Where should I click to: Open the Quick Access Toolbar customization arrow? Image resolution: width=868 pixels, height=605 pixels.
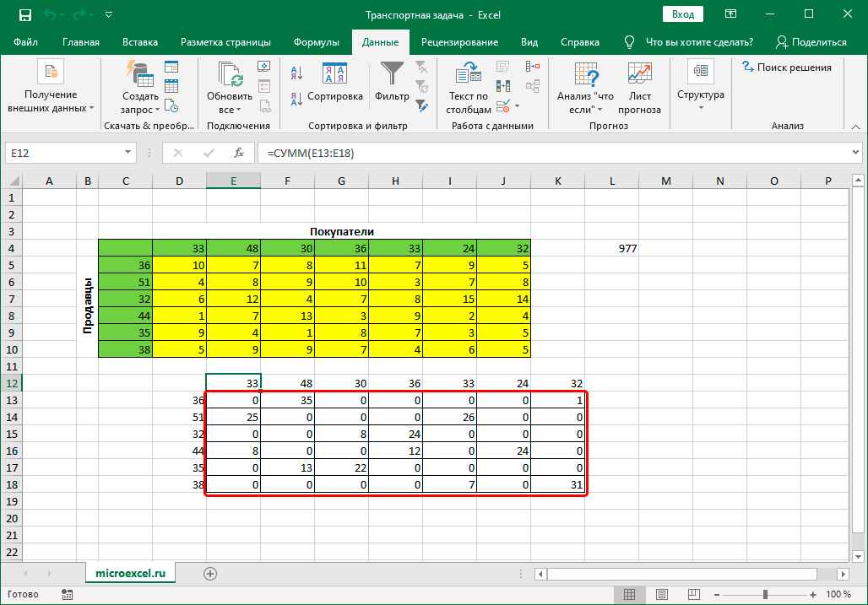click(108, 15)
